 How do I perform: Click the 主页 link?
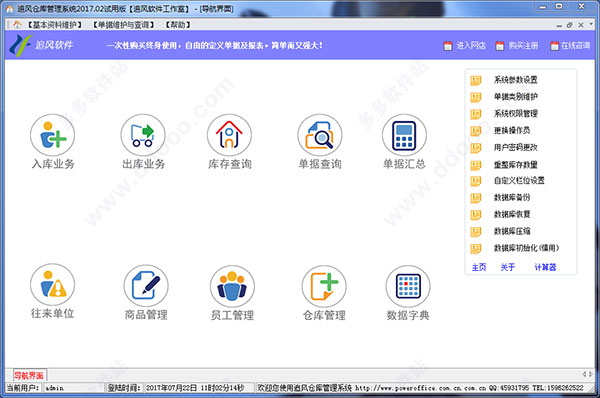pyautogui.click(x=479, y=267)
